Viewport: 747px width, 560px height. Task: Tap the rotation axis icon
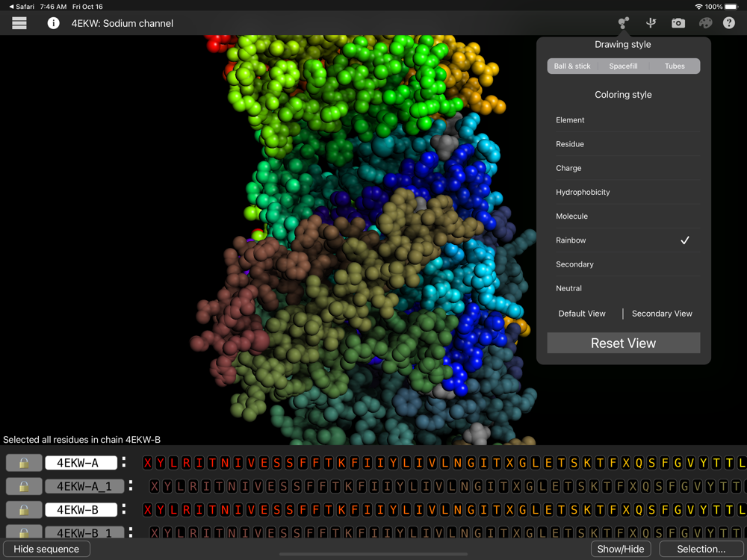(x=651, y=23)
